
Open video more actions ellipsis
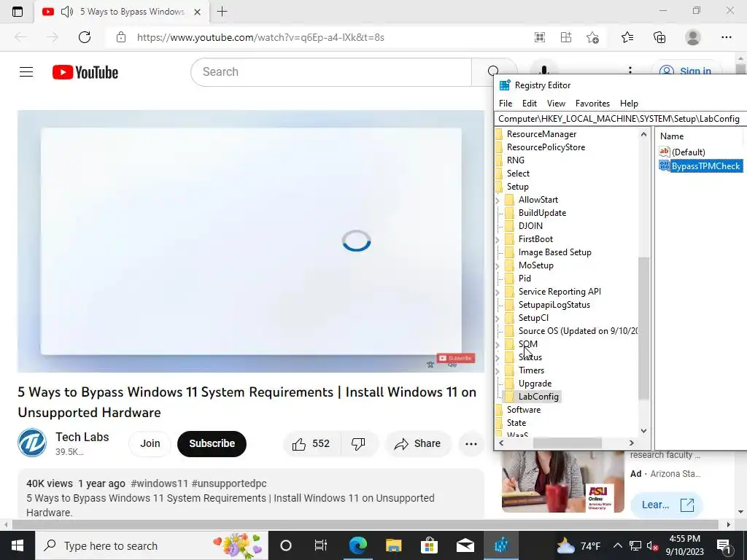471,444
